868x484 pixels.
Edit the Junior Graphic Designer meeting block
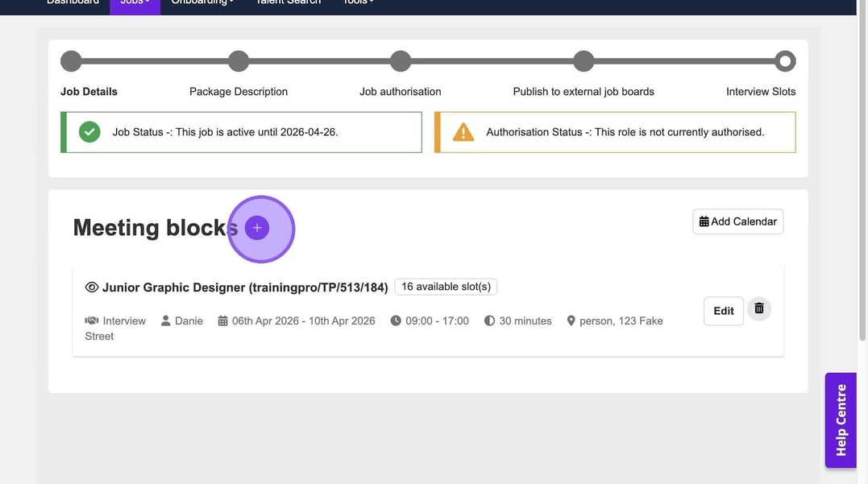coord(723,311)
